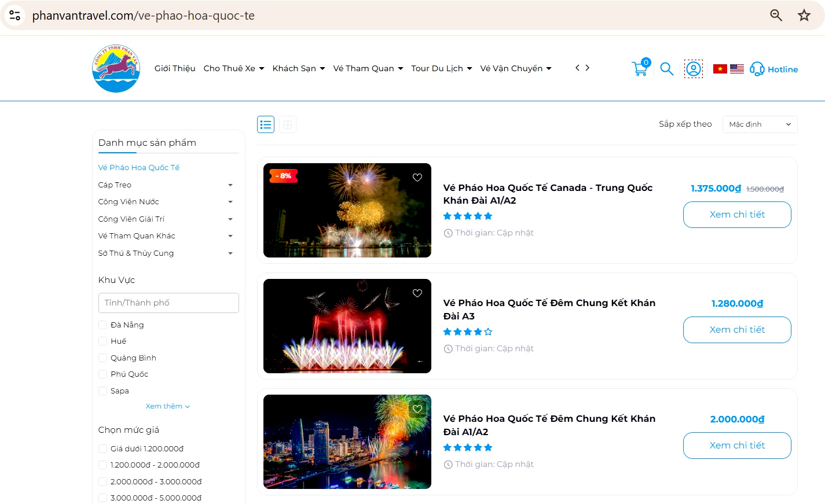The height and width of the screenshot is (504, 825).
Task: Open the Vé Tham Quan menu
Action: (x=368, y=68)
